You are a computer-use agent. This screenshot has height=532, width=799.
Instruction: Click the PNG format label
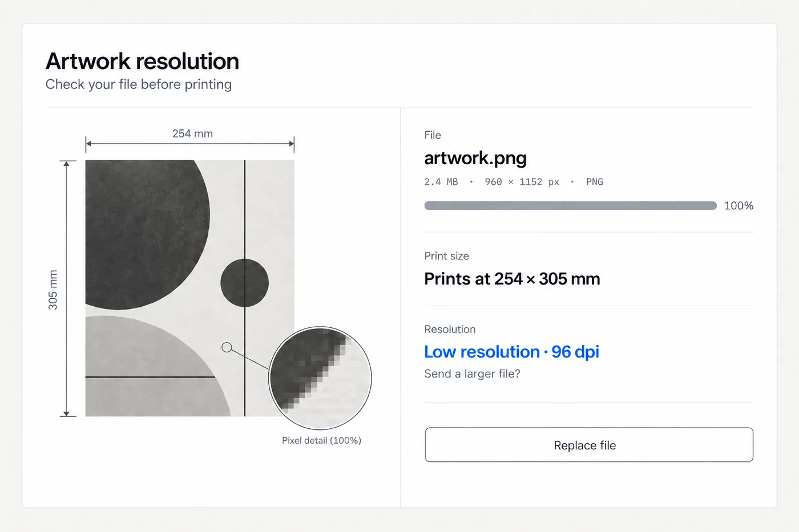594,182
